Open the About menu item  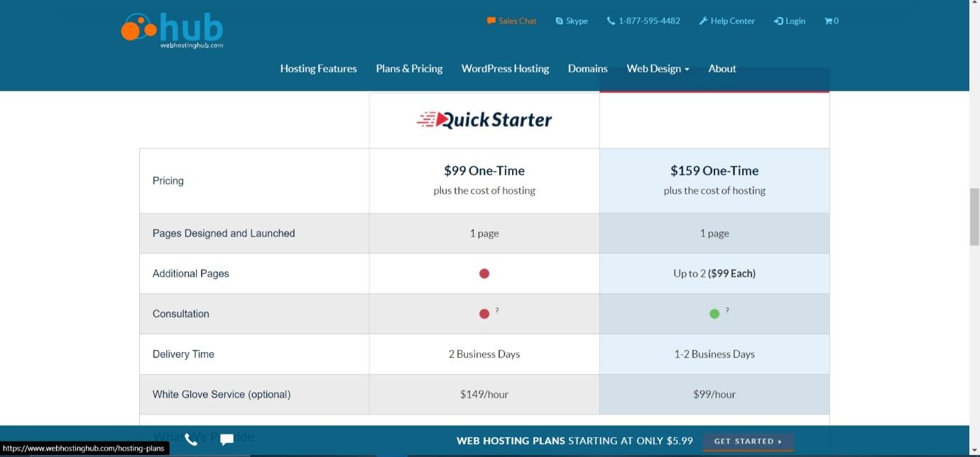tap(722, 69)
